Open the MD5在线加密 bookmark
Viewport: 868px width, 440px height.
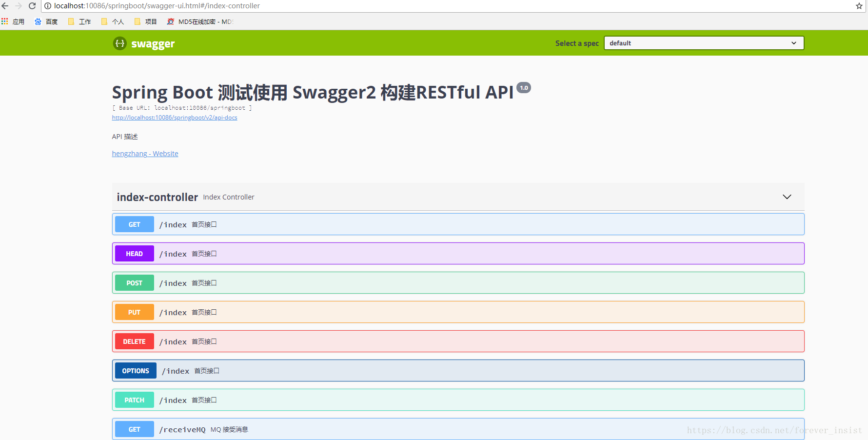200,21
